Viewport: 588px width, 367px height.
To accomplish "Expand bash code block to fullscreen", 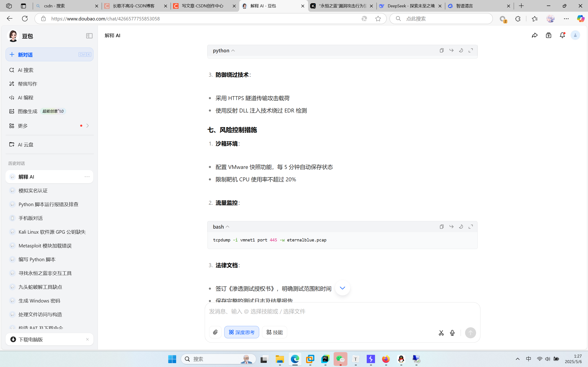I will (x=471, y=227).
